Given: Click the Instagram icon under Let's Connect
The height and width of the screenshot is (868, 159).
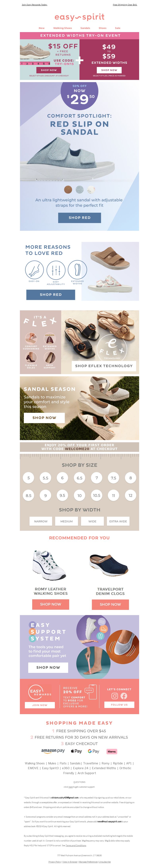Looking at the screenshot, I should [x=115, y=696].
